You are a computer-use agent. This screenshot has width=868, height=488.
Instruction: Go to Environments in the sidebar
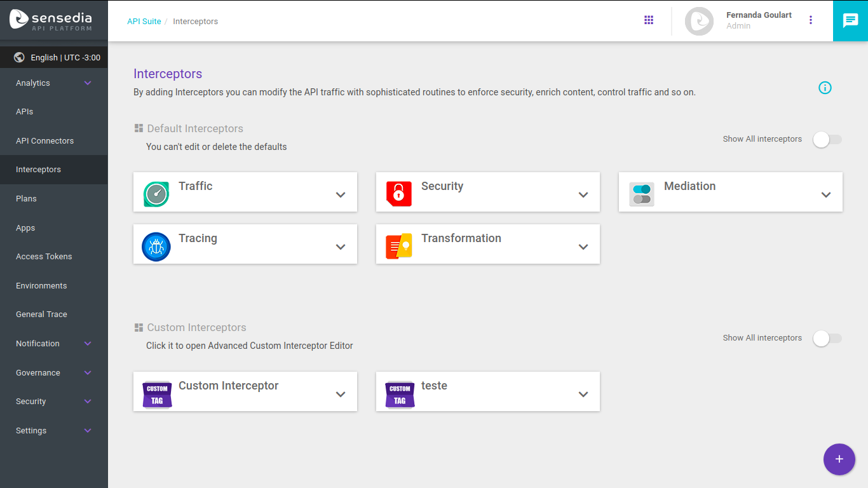[41, 286]
